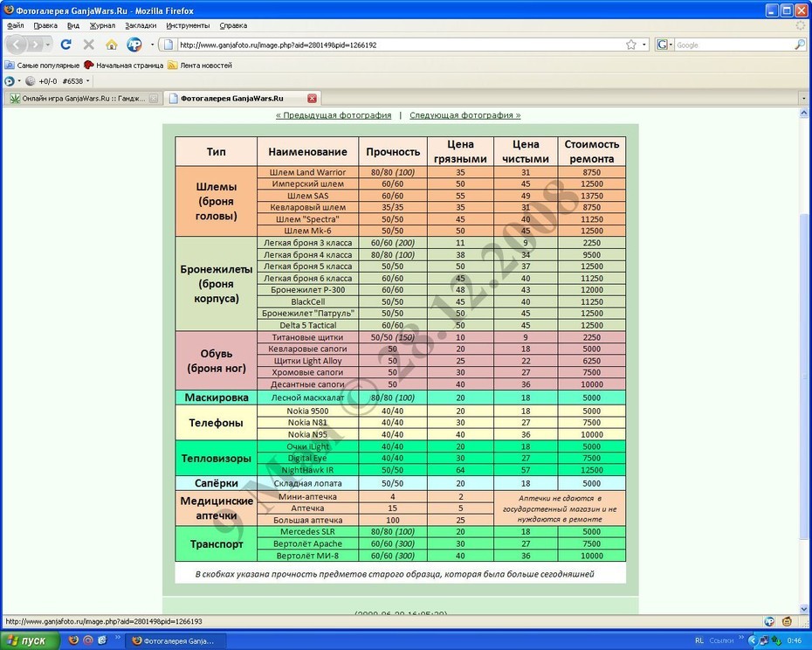
Task: Open the back/forward history dropdown arrow
Action: point(48,45)
